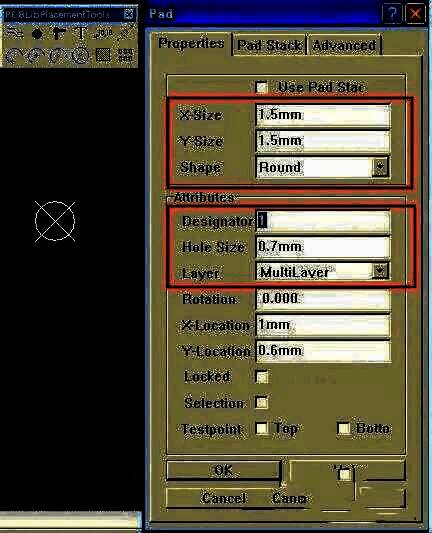Toggle the Locked checkbox
This screenshot has width=432, height=533.
tap(262, 377)
